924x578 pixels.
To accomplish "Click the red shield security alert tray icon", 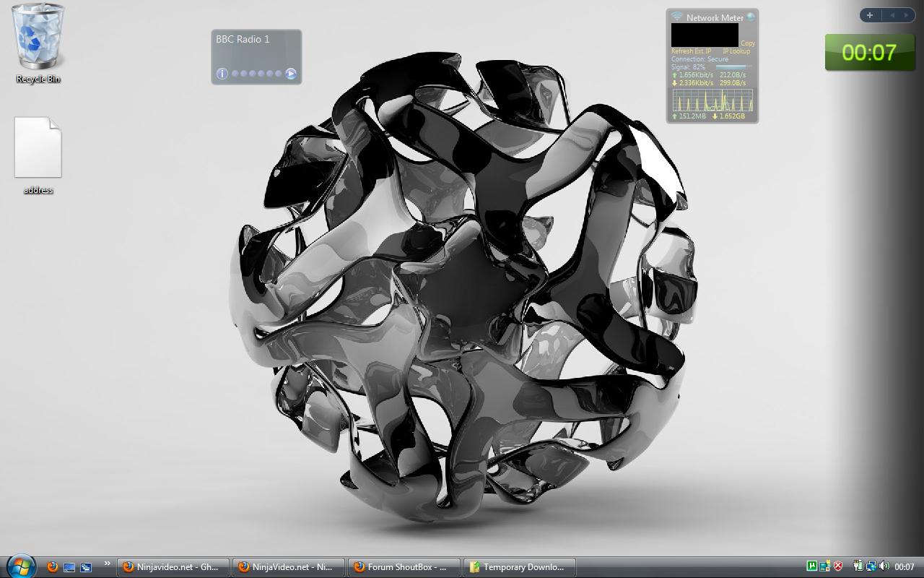I will tap(838, 567).
